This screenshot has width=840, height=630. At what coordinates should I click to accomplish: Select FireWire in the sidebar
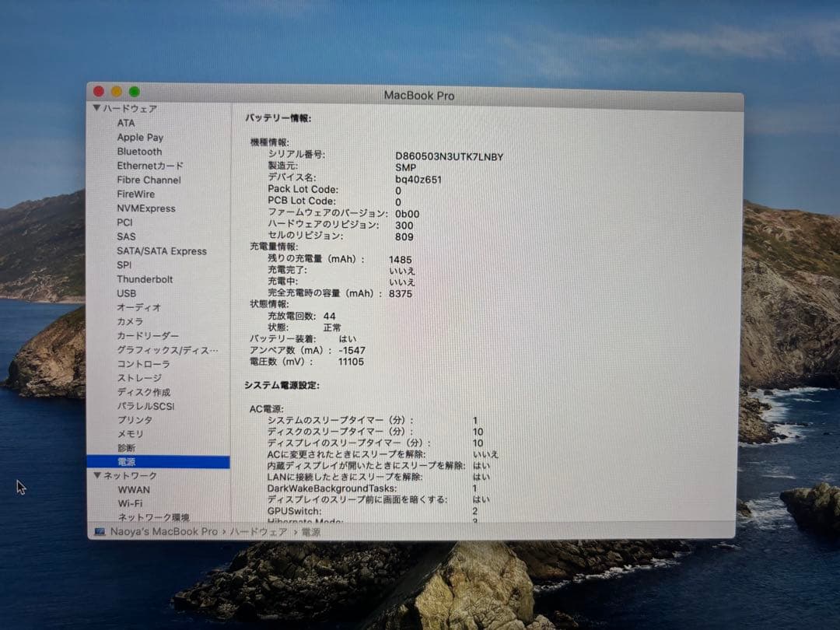[135, 194]
